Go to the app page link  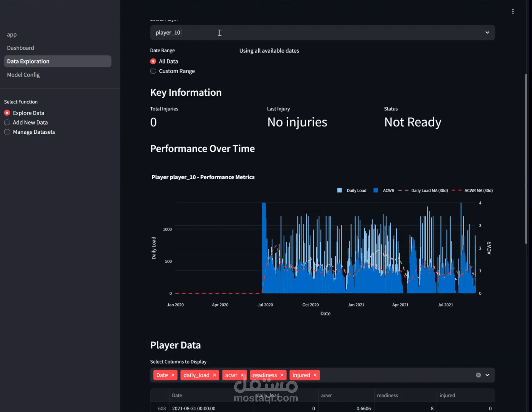click(x=12, y=34)
